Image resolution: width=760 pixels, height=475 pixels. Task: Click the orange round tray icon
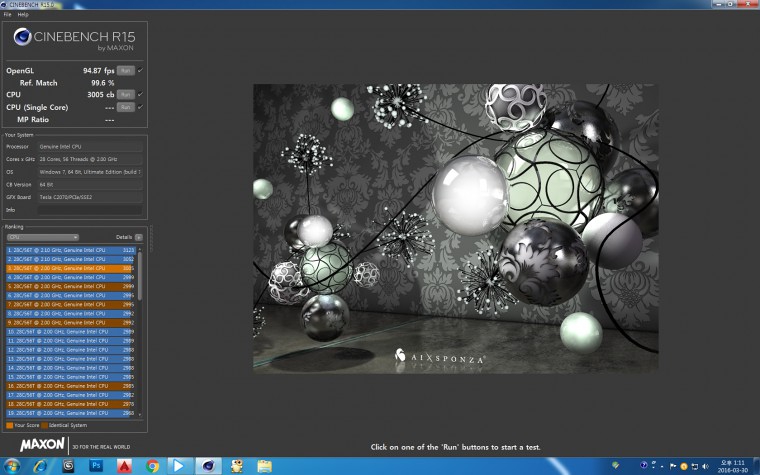tap(684, 466)
